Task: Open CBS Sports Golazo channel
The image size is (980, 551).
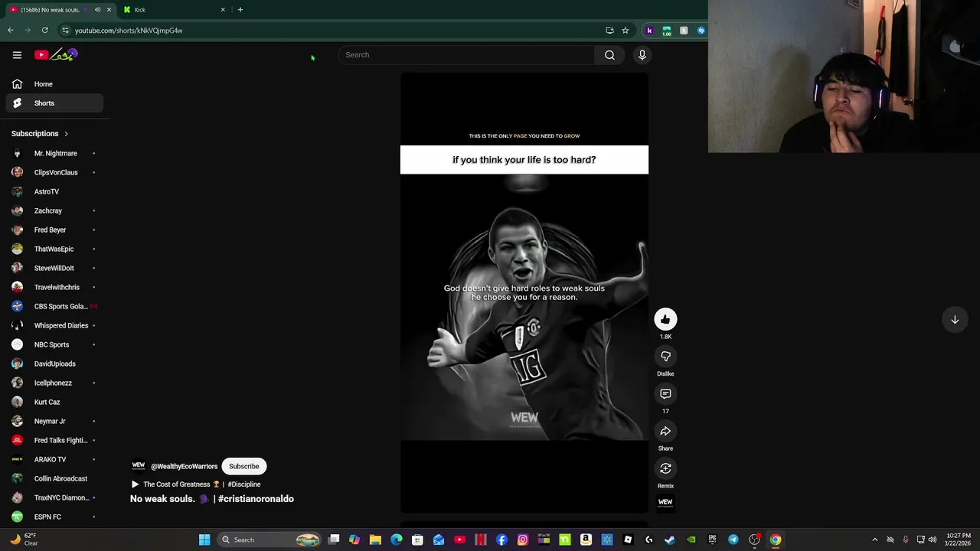Action: tap(54, 306)
